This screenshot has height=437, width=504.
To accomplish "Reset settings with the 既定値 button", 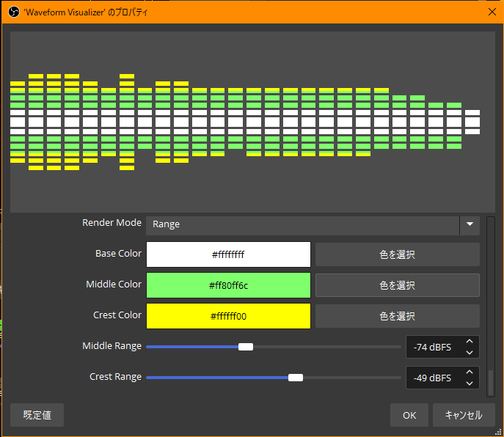I will (37, 415).
